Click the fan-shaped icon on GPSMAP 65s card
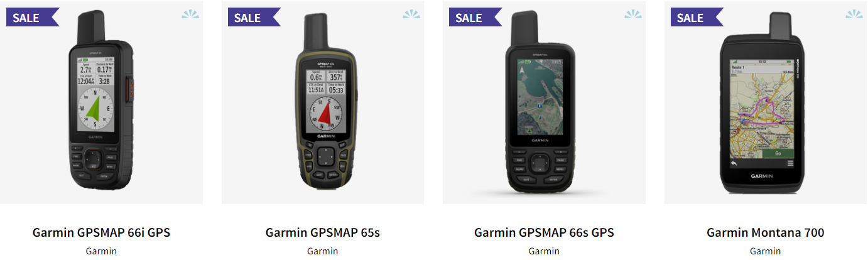The width and height of the screenshot is (868, 260). point(411,14)
